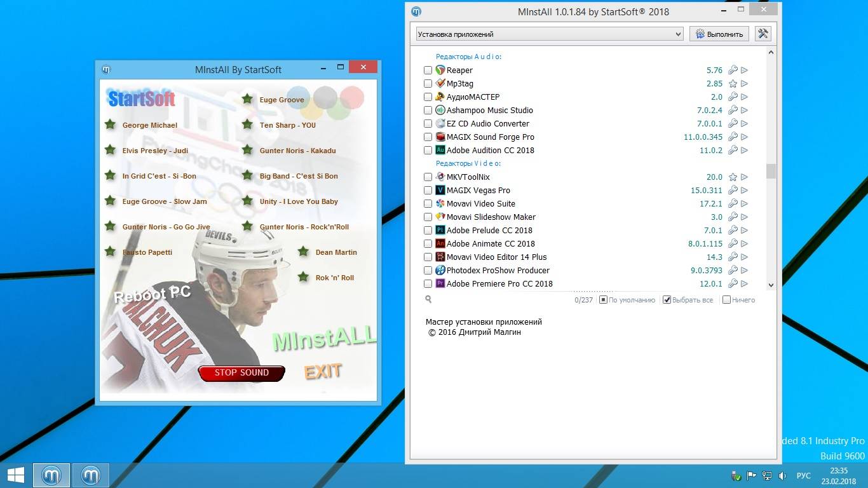The width and height of the screenshot is (868, 488).
Task: Tick the MAGIX Vegas Pro checkbox
Action: (428, 191)
